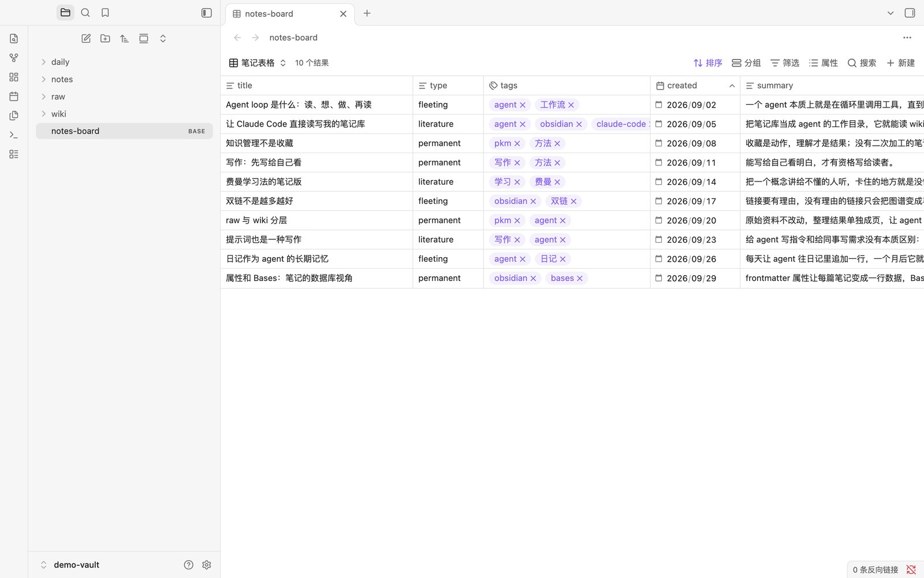Click the bottom ribbon bases icon
Screen dimensions: 924x578
(x=14, y=154)
